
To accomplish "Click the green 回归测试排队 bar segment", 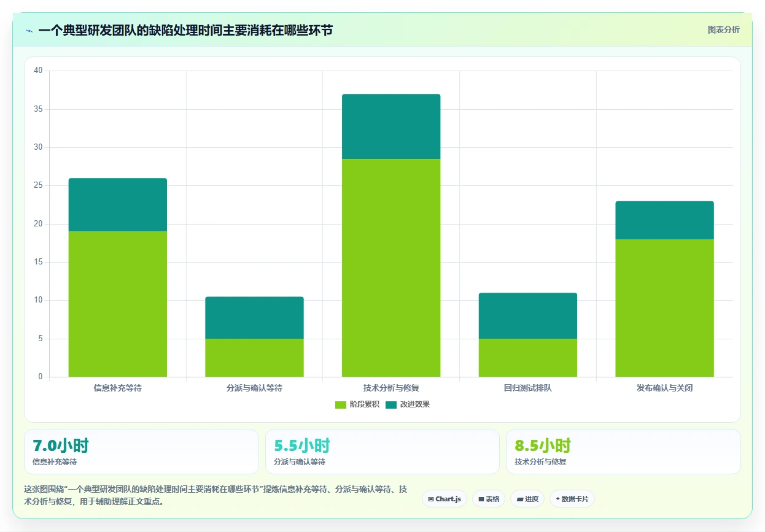I will (528, 358).
